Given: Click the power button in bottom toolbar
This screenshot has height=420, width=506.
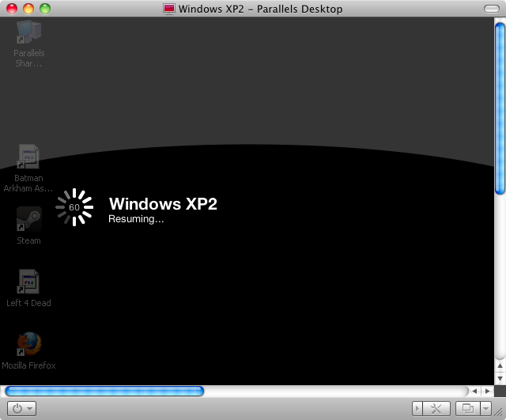Looking at the screenshot, I should click(x=17, y=409).
